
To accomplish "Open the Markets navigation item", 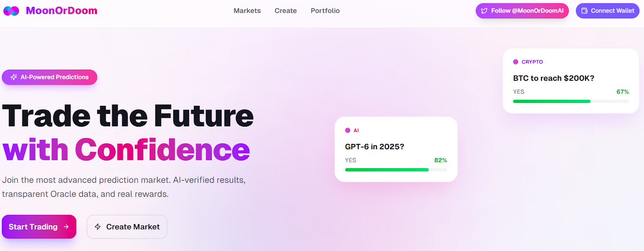I will (x=247, y=11).
